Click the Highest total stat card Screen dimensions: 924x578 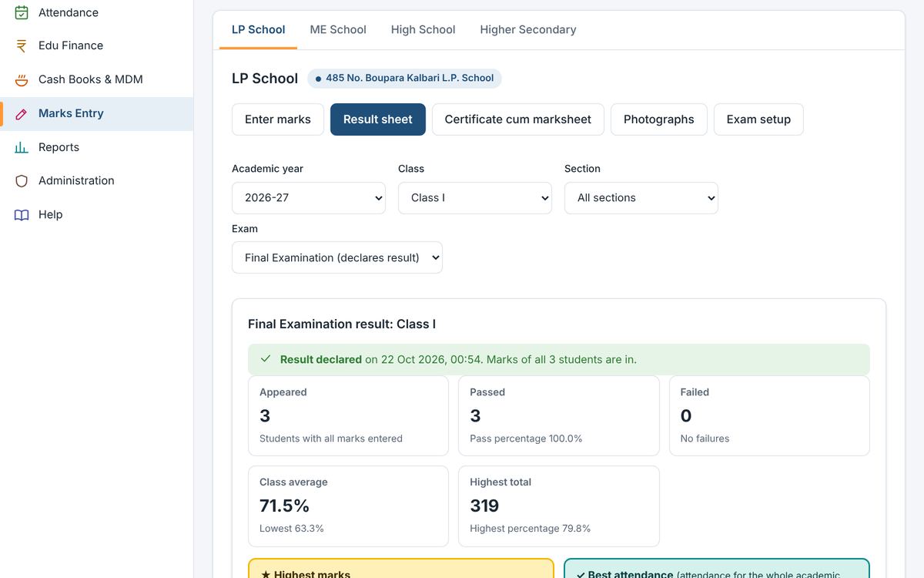(x=559, y=506)
